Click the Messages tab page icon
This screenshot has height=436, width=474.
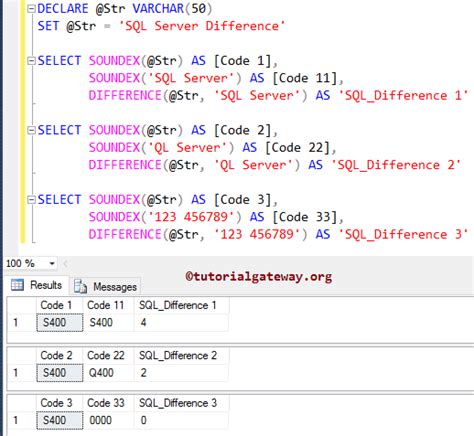pyautogui.click(x=80, y=286)
